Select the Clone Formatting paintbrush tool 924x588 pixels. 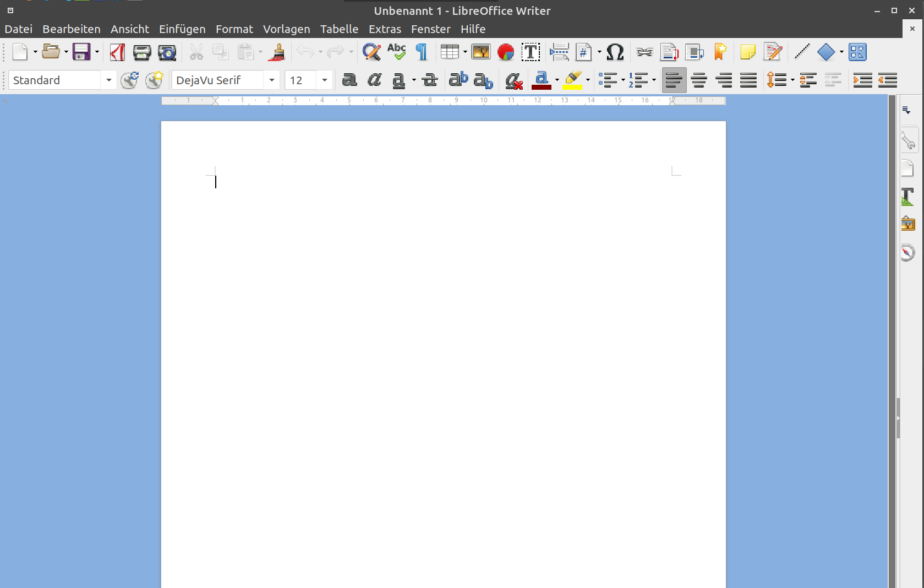coord(277,52)
